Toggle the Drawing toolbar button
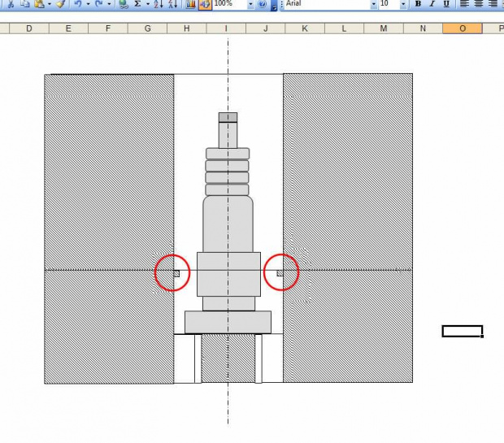504x443 pixels. click(205, 4)
